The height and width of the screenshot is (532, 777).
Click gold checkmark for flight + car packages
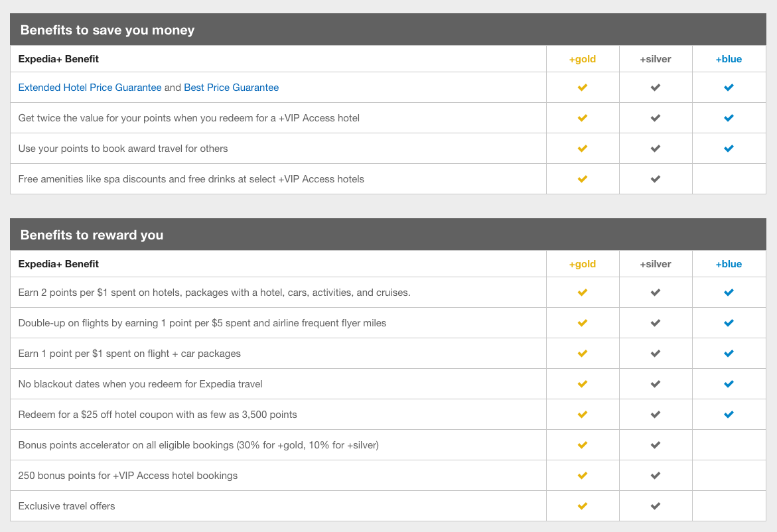pos(583,354)
